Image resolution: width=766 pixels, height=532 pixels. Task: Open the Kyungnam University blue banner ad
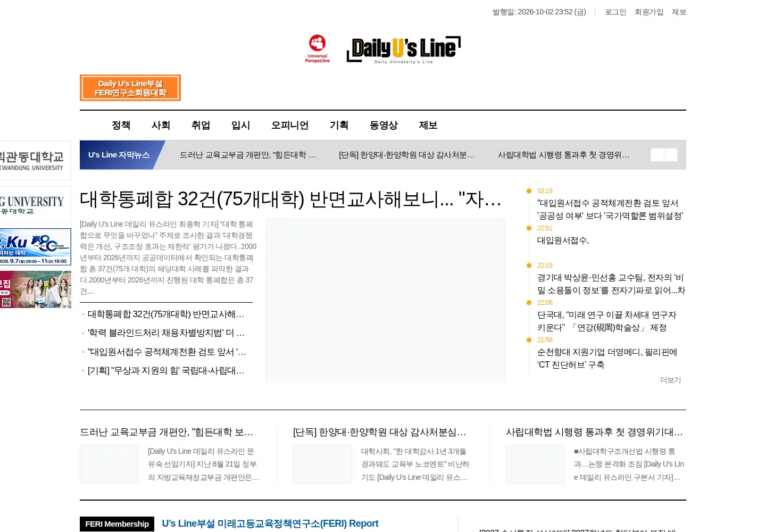[x=36, y=247]
